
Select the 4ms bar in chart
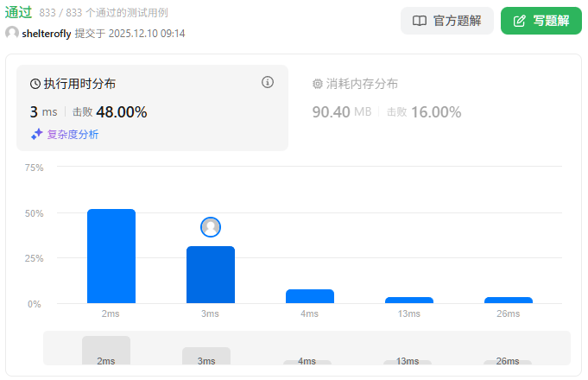coord(310,296)
